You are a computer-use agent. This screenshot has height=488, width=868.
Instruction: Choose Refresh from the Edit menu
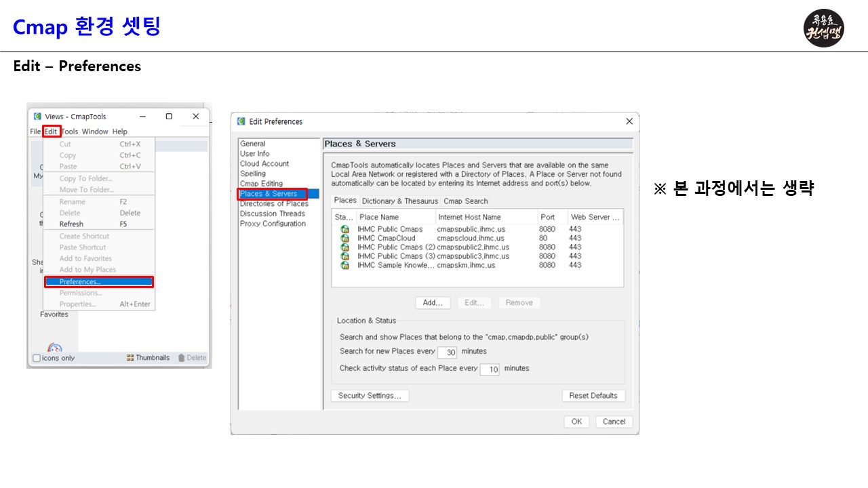click(99, 224)
